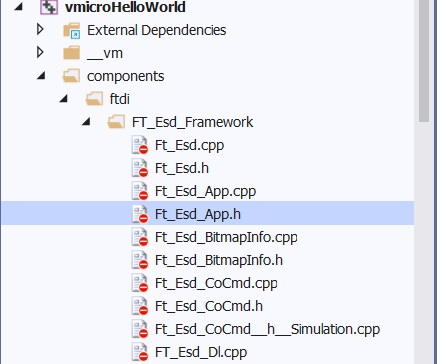Expand the External Dependencies node
The width and height of the screenshot is (440, 364).
[x=40, y=30]
